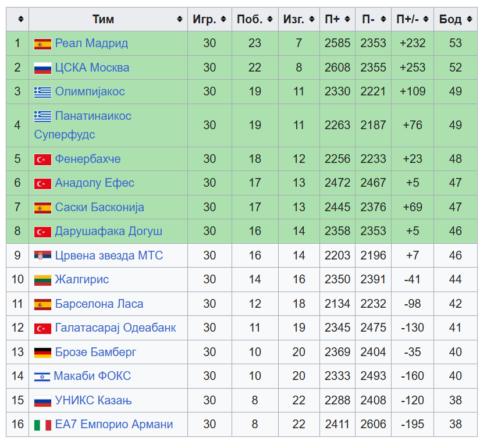Visit the Саски Басконија link
The image size is (487, 448).
click(x=99, y=207)
